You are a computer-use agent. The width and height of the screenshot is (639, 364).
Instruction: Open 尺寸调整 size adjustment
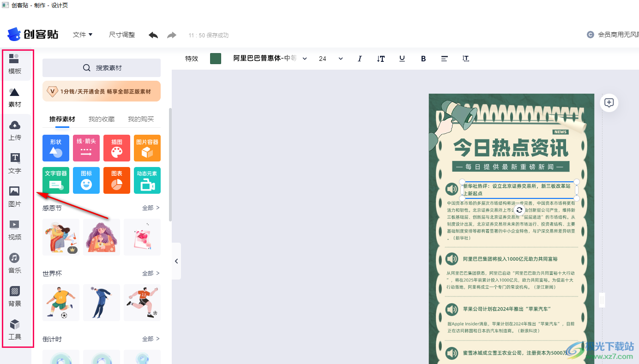point(122,35)
